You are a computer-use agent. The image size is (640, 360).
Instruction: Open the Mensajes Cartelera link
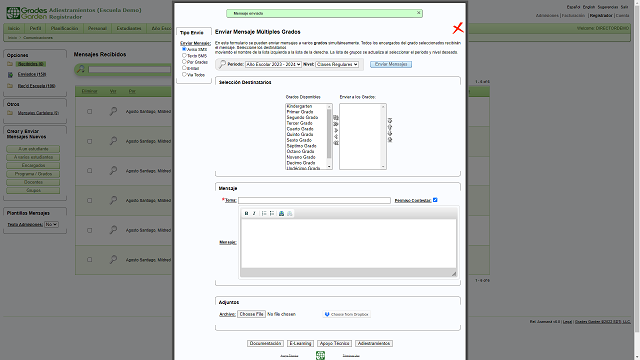(x=38, y=113)
